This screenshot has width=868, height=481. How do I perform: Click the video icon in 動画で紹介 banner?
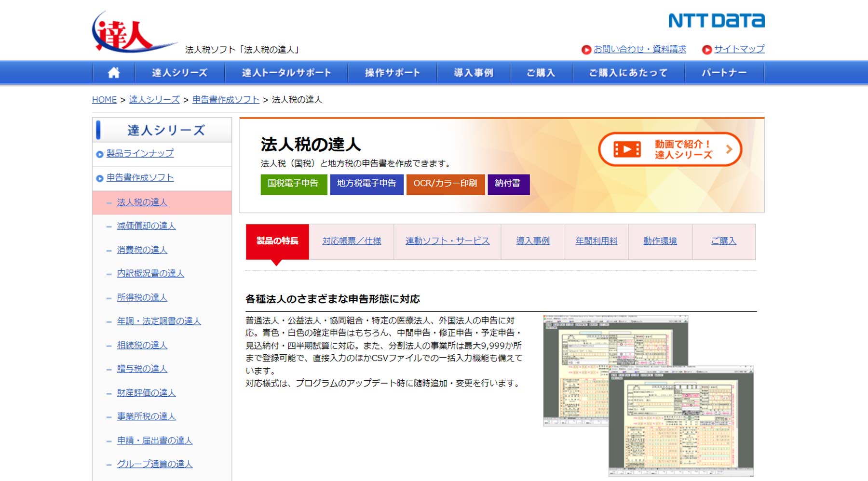click(x=627, y=149)
